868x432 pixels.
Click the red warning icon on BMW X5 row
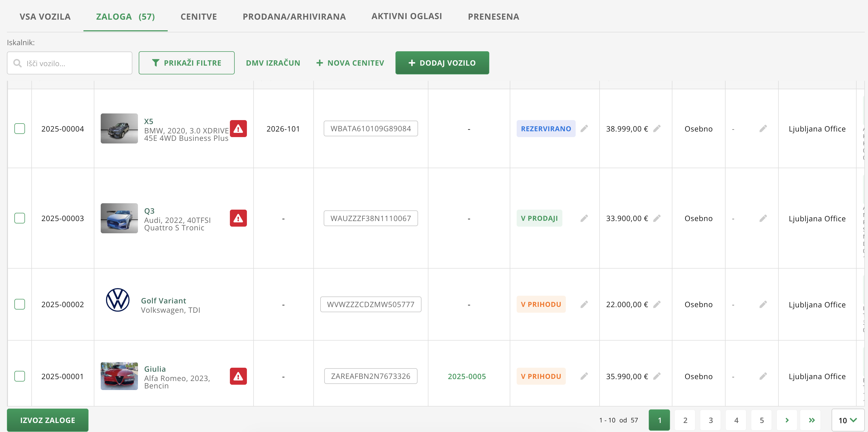tap(238, 129)
